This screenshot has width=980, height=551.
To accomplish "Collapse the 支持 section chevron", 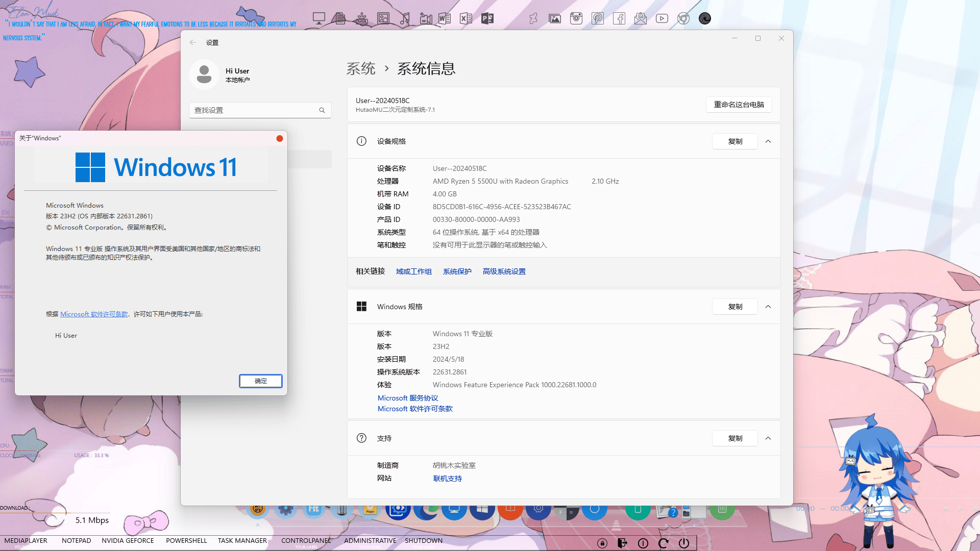I will coord(768,438).
